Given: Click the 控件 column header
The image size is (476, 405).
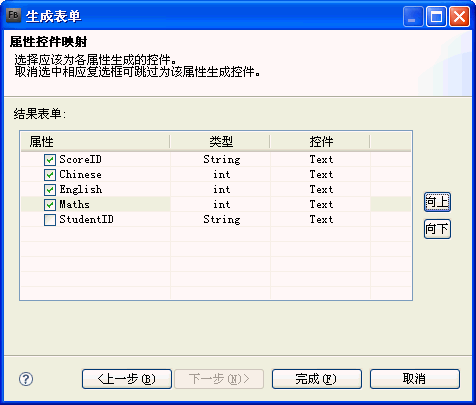Looking at the screenshot, I should tap(320, 142).
